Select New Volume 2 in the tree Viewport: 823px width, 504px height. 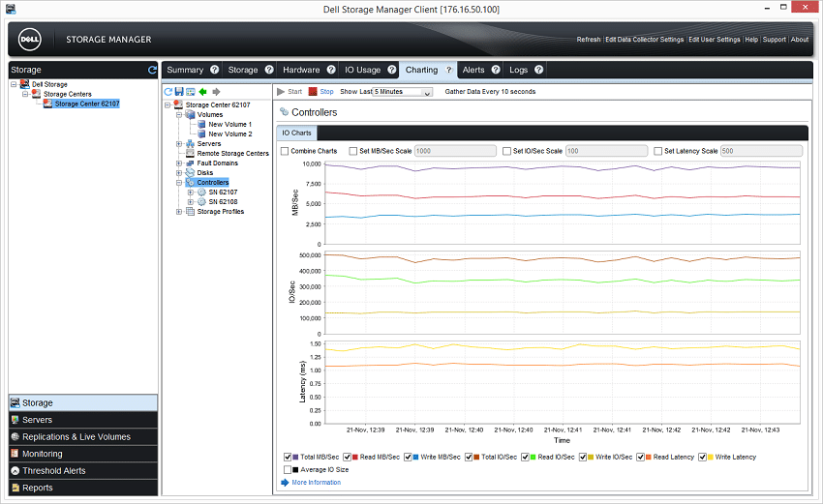(229, 133)
